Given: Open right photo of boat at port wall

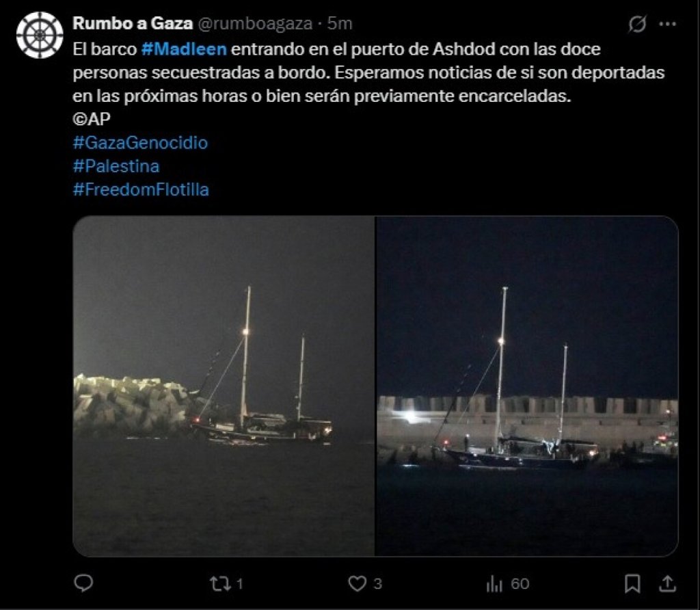Looking at the screenshot, I should (x=527, y=386).
